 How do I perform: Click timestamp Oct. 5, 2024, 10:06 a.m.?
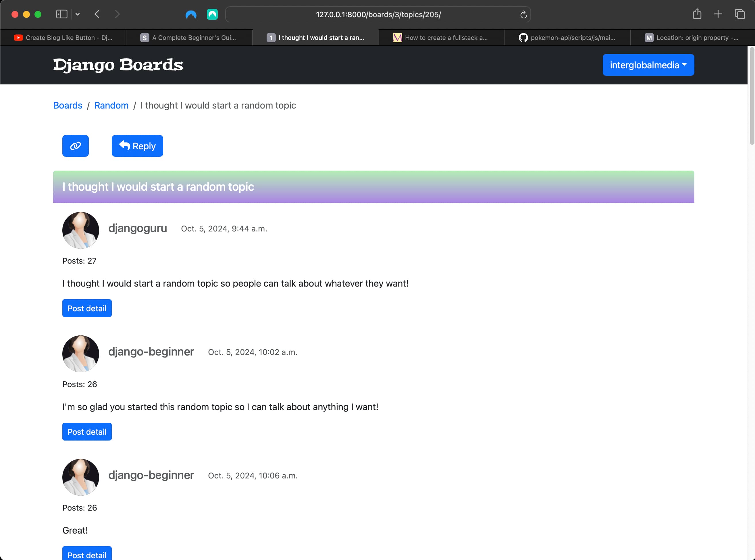(x=253, y=476)
